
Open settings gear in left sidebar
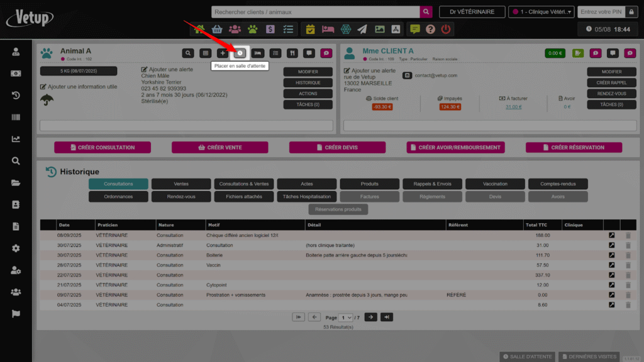click(x=16, y=248)
